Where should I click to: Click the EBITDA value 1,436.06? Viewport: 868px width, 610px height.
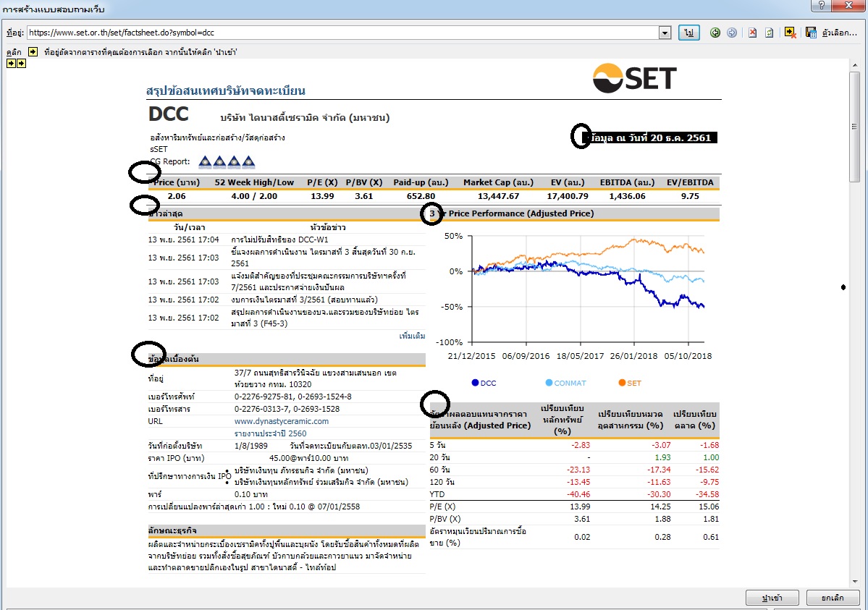[x=627, y=196]
